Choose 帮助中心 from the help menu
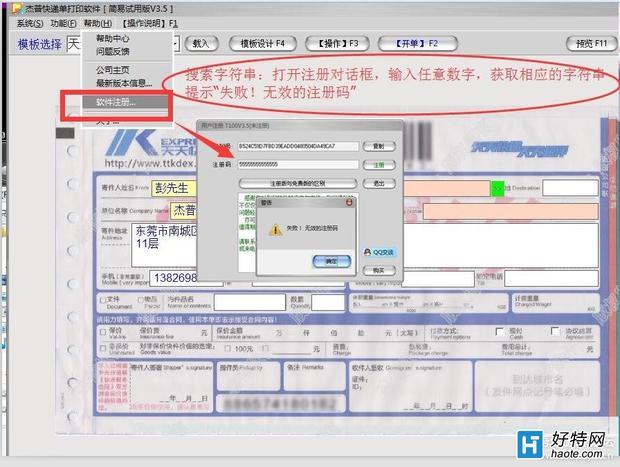Screen dimensions: 620x467 pos(113,38)
